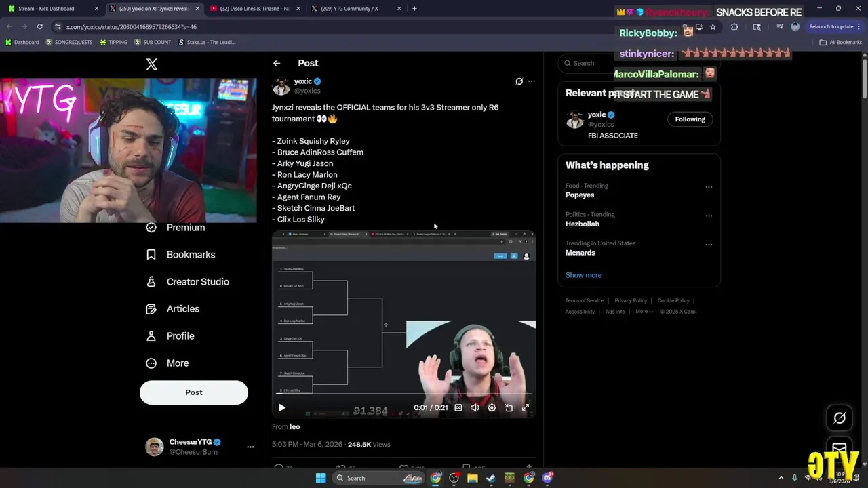Open Profile in the sidebar
Viewport: 868px width, 488px height.
coord(170,336)
